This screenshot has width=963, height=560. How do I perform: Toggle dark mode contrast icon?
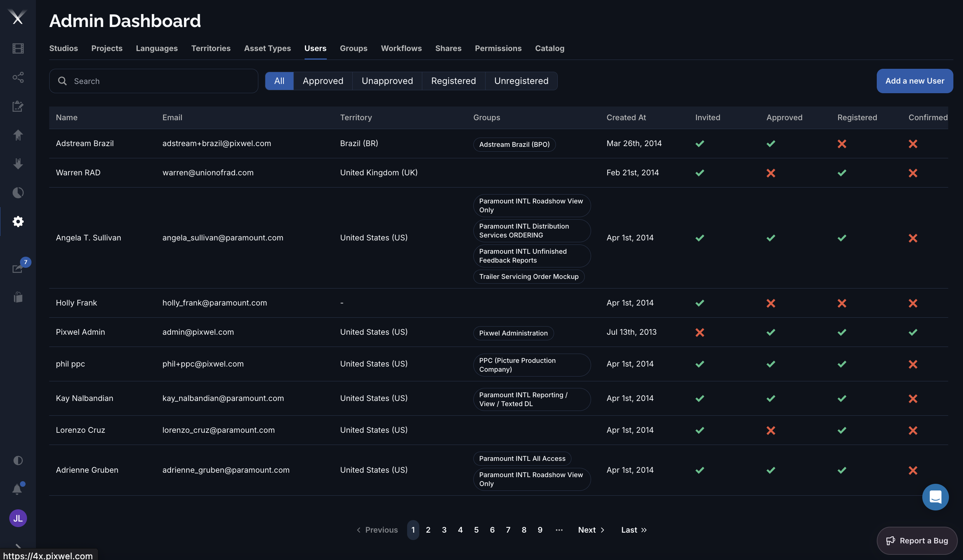point(18,460)
